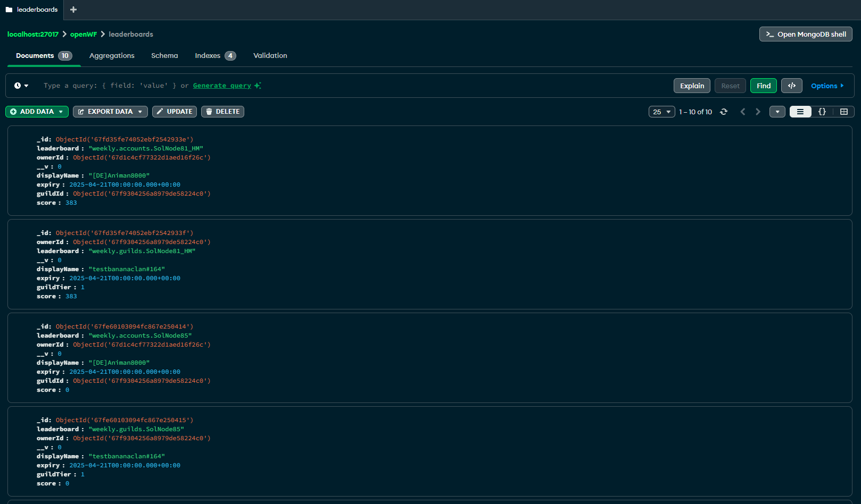Click the export query to code icon

click(x=791, y=86)
